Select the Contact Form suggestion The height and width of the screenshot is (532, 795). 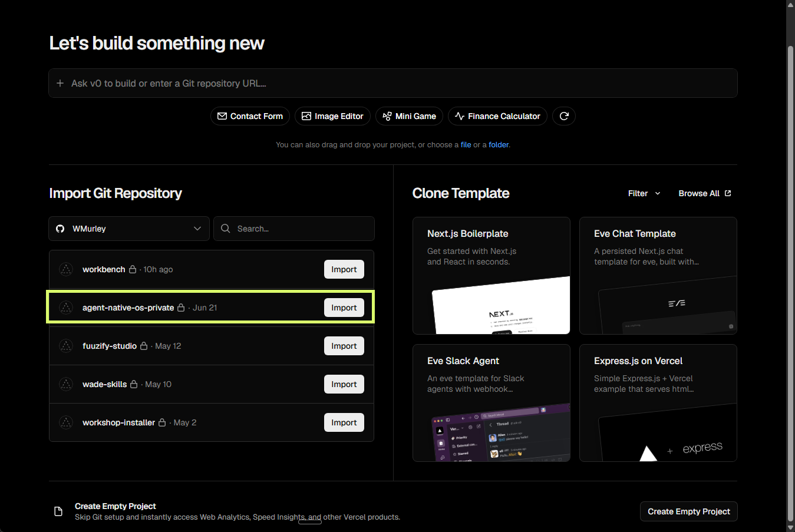250,116
